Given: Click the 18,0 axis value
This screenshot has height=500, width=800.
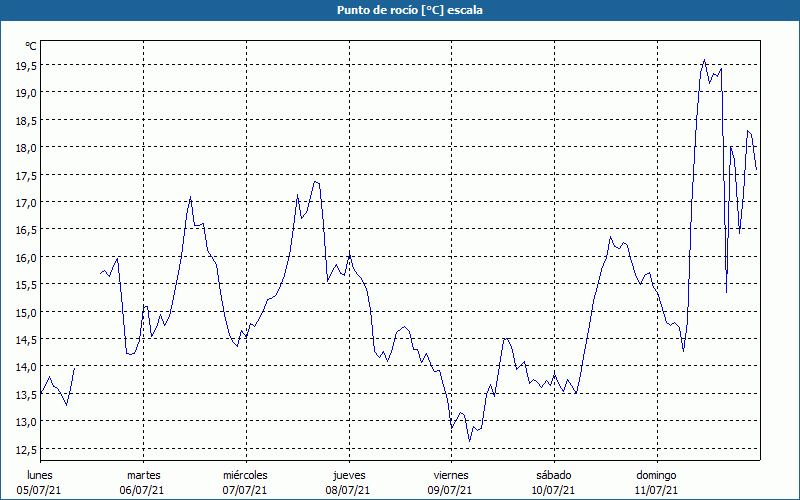Looking at the screenshot, I should 26,148.
